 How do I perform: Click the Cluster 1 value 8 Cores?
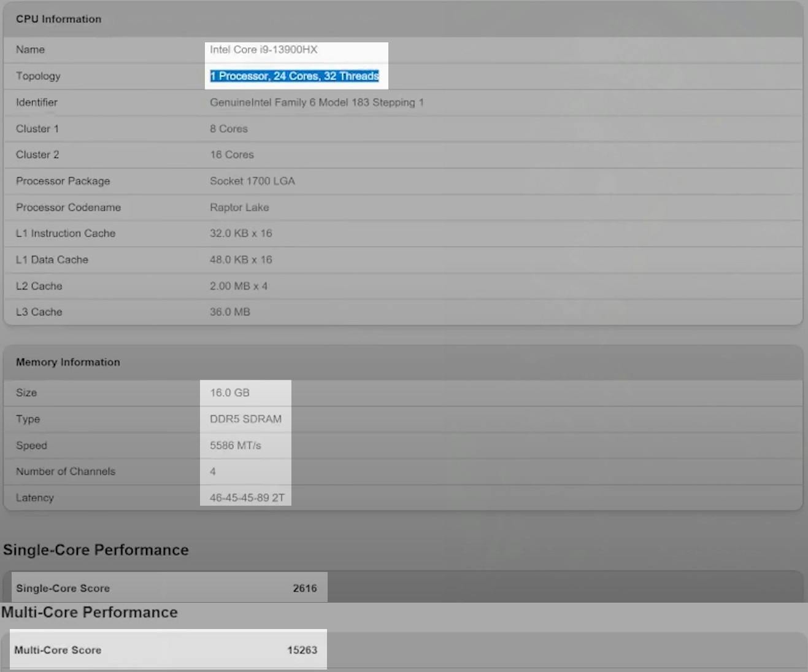click(229, 129)
